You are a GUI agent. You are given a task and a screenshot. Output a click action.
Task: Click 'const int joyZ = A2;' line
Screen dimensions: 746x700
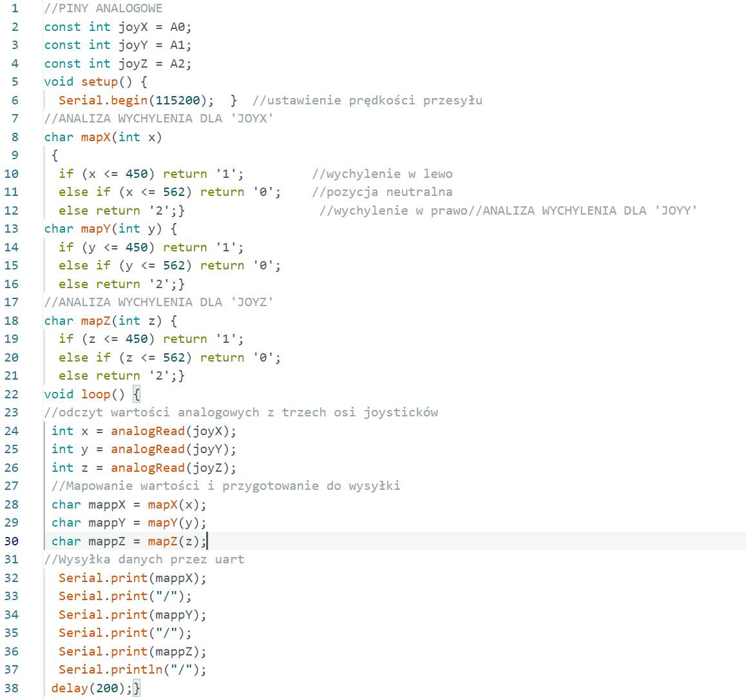pyautogui.click(x=117, y=64)
